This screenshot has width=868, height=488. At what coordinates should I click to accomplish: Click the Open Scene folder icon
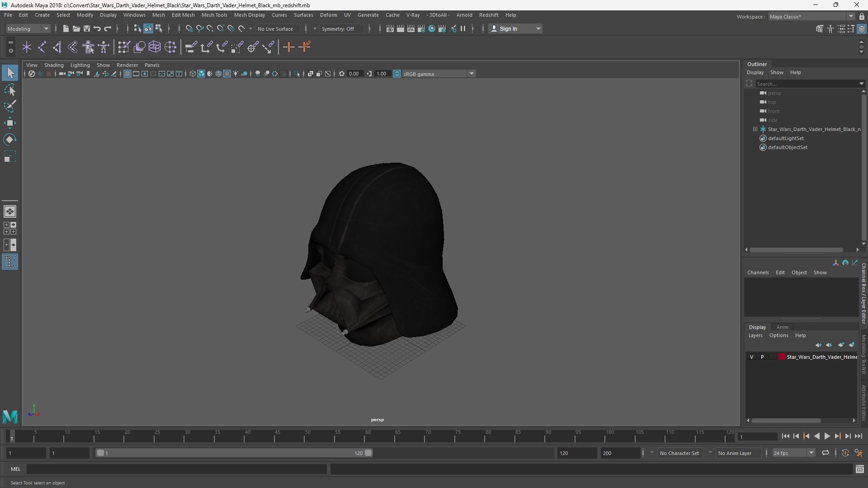[76, 28]
